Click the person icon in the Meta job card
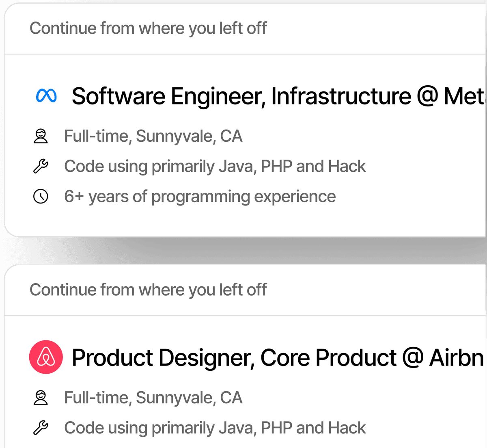Viewport: 487px width, 448px height. click(x=41, y=136)
